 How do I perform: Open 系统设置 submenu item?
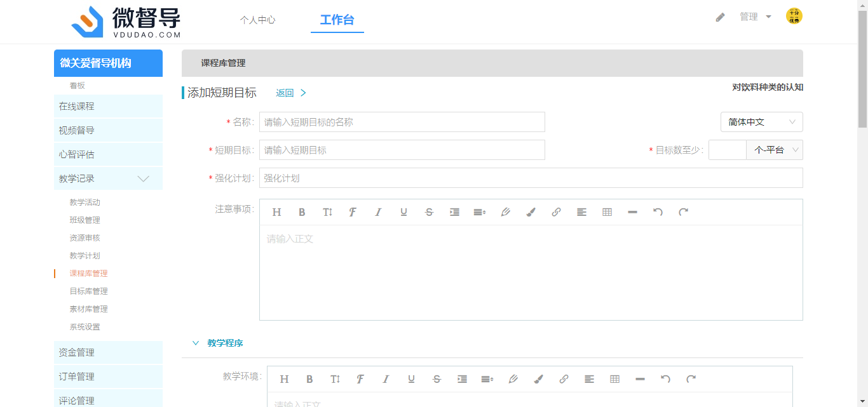tap(85, 327)
